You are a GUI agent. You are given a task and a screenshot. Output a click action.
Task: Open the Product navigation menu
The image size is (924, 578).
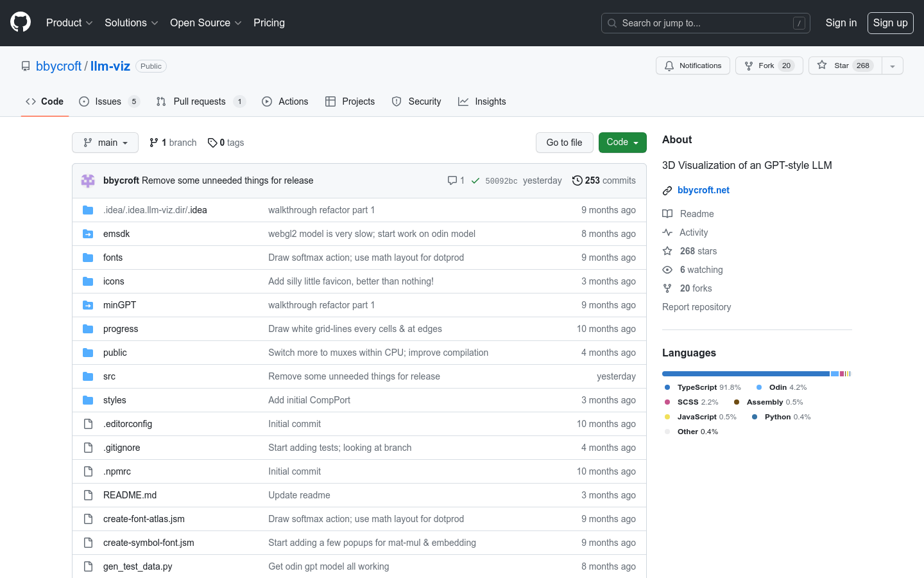(x=69, y=22)
